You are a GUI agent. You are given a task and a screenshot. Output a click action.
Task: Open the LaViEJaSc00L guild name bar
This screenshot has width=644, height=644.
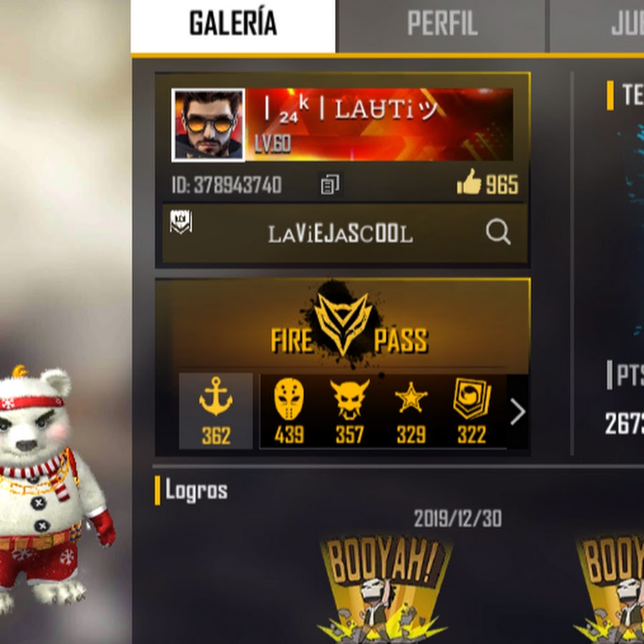[x=345, y=233]
